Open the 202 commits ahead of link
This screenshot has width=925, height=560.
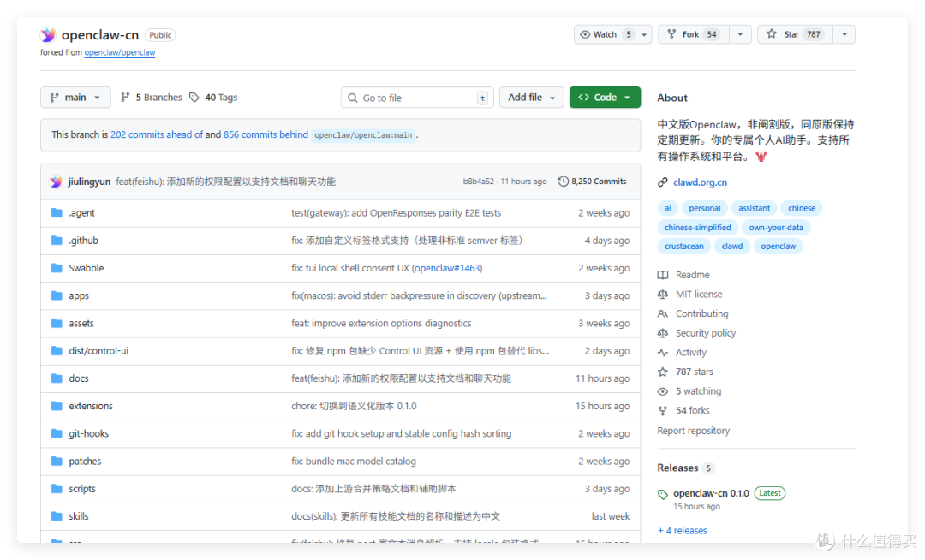157,134
